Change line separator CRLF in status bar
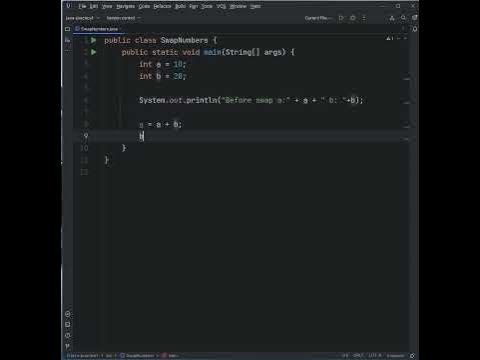 click(358, 356)
